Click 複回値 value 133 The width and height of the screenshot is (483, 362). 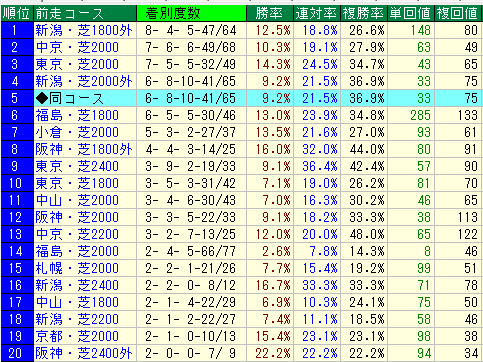[468, 116]
